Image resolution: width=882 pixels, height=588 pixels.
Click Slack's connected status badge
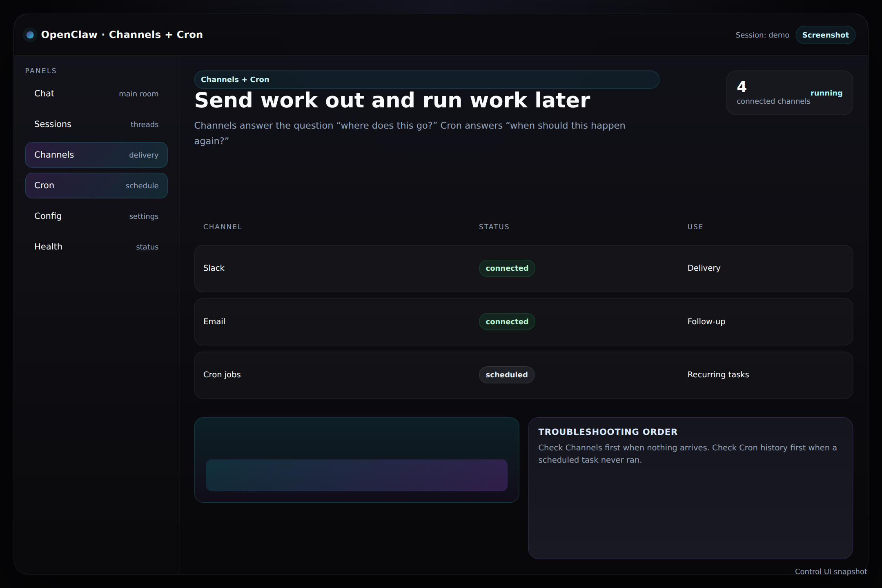point(507,268)
